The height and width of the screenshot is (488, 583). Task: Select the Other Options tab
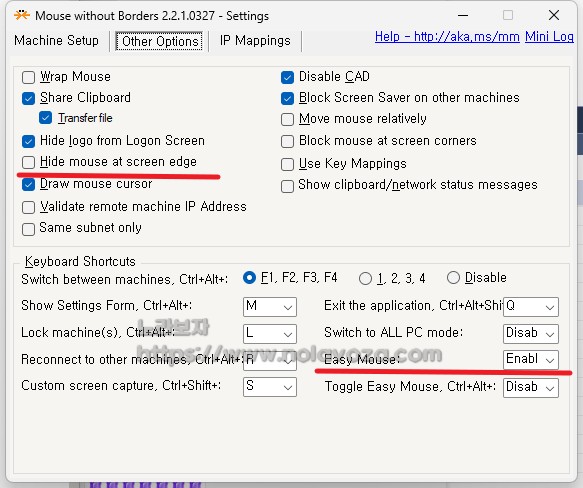pyautogui.click(x=159, y=41)
